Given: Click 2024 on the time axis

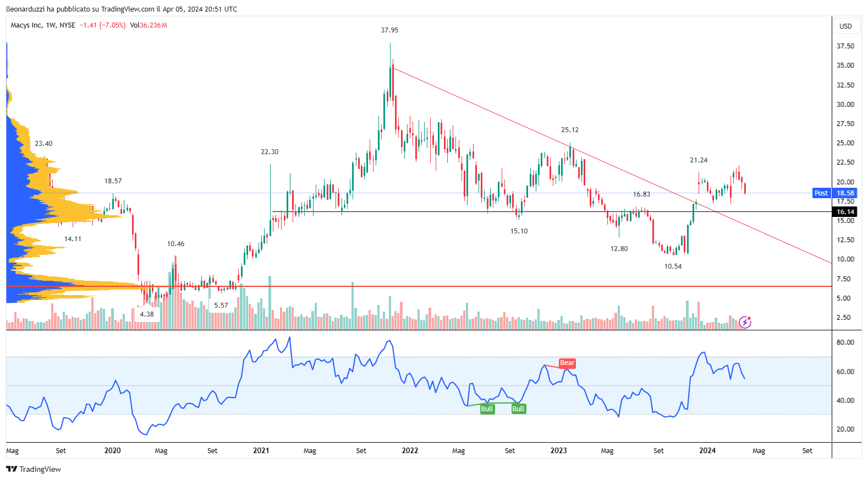Looking at the screenshot, I should [x=707, y=450].
